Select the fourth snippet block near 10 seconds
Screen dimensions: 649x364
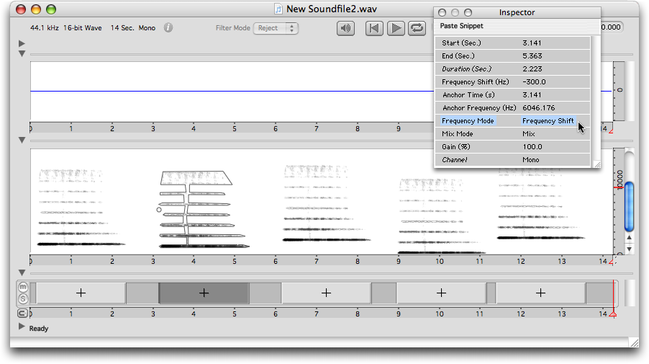tap(441, 293)
